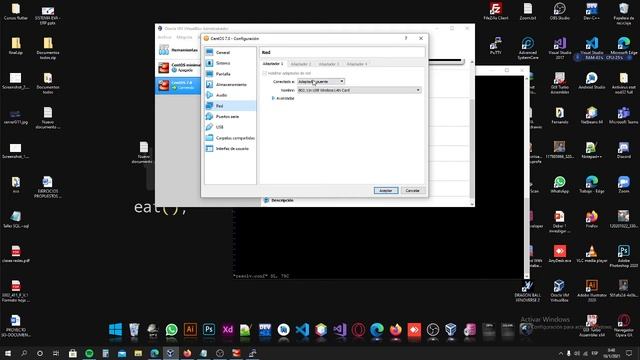
Task: Open OBS Studio desktop shortcut
Action: click(x=560, y=12)
